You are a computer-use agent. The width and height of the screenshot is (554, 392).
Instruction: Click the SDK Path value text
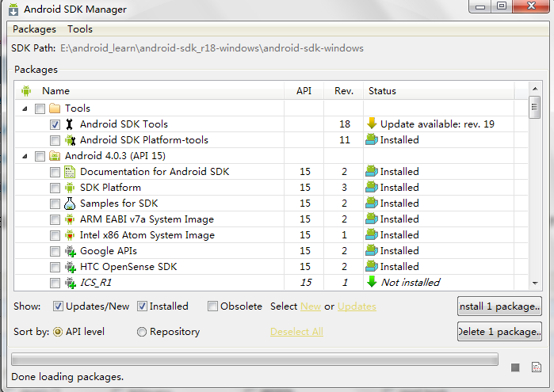[212, 48]
